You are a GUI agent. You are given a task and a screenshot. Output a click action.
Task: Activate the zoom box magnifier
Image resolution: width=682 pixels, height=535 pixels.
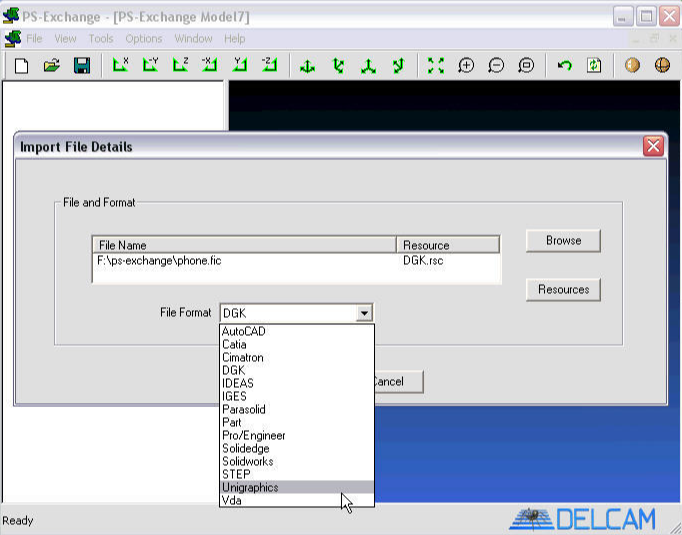tap(526, 66)
